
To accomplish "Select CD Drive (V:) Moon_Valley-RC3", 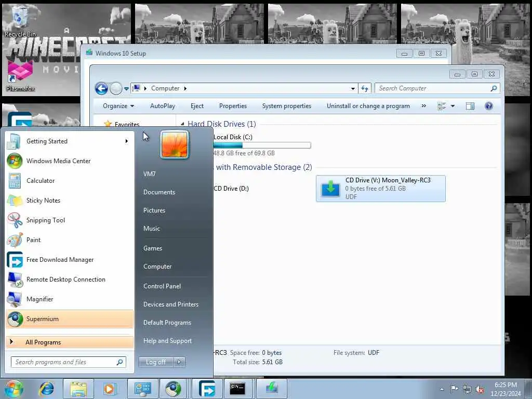I will pos(381,189).
